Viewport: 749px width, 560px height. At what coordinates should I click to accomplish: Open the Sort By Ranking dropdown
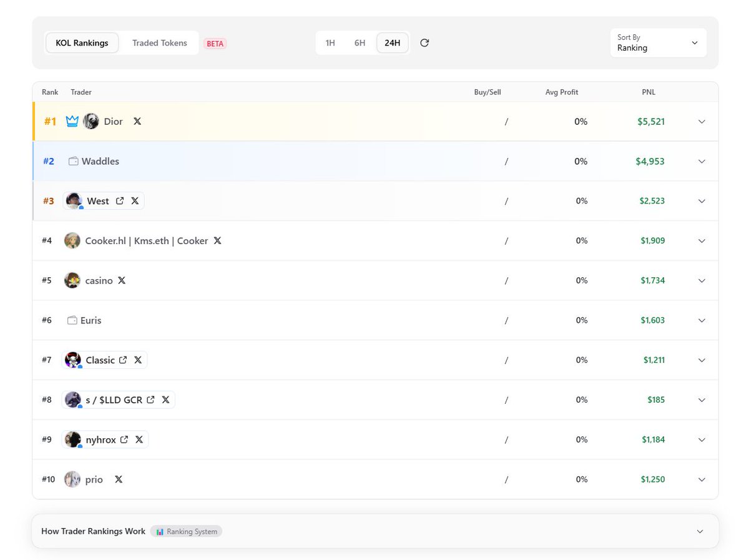coord(658,42)
